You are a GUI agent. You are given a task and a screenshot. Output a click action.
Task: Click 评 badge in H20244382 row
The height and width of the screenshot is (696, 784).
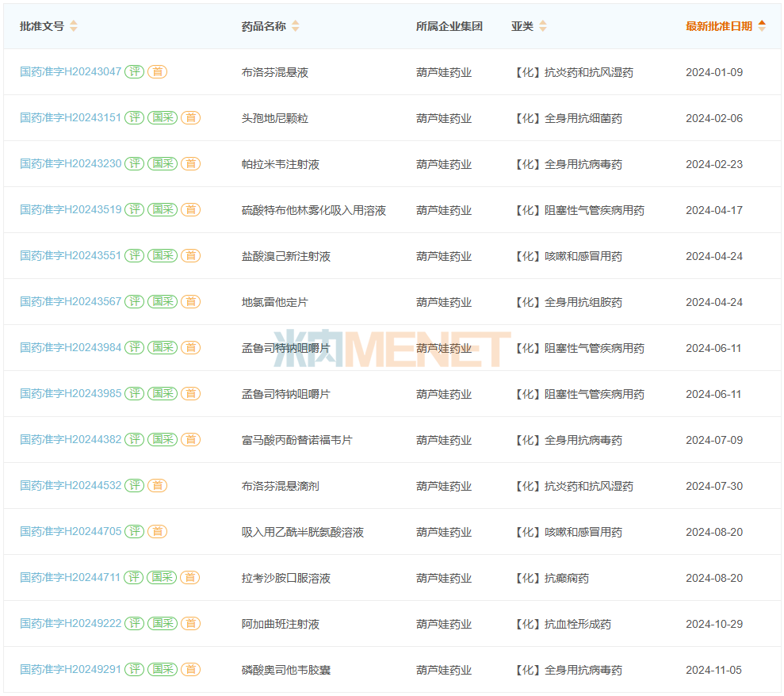click(x=135, y=440)
